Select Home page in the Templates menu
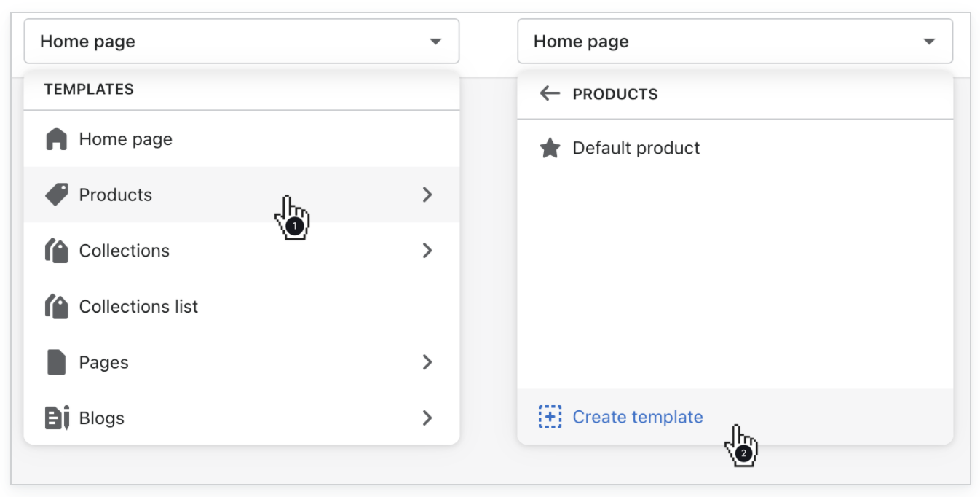 pos(126,139)
